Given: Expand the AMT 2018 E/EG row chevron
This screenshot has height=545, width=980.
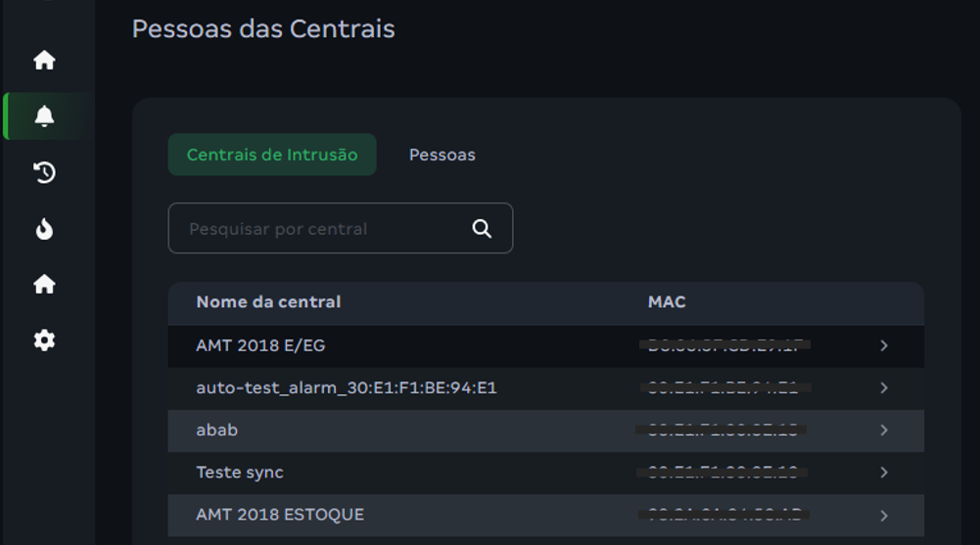Looking at the screenshot, I should click(884, 345).
